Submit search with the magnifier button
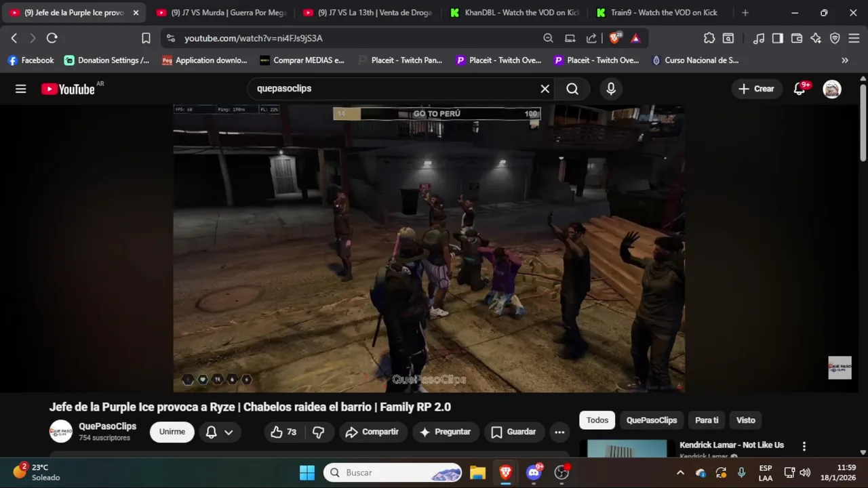 click(x=572, y=89)
